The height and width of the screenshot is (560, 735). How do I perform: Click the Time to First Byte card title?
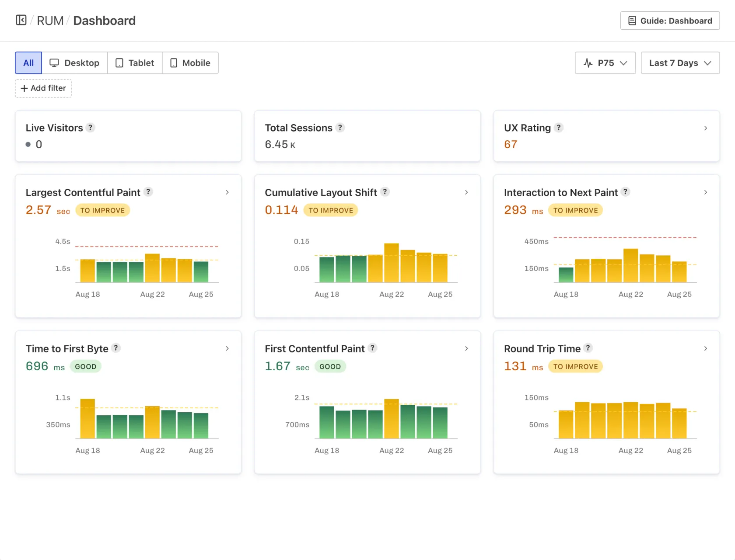tap(67, 348)
